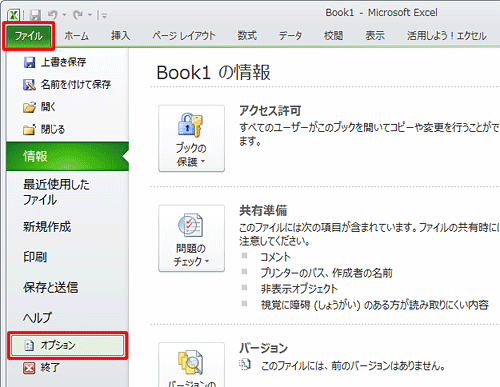
Task: Click the オプション document icon
Action: coord(29,346)
